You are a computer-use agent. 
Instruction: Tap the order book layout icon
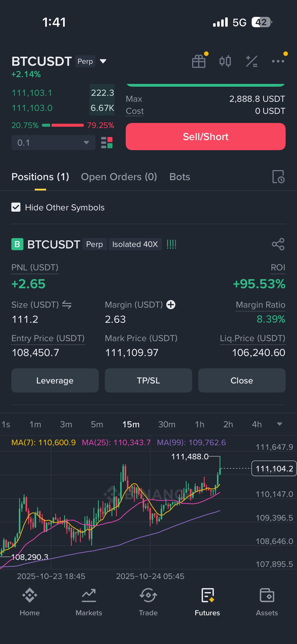point(107,143)
